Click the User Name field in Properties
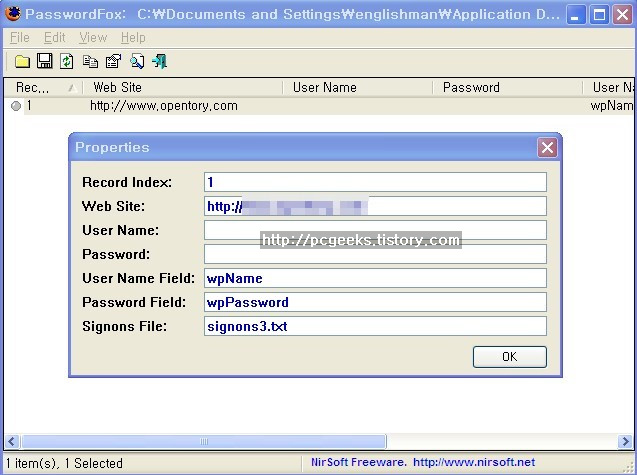 [x=375, y=230]
